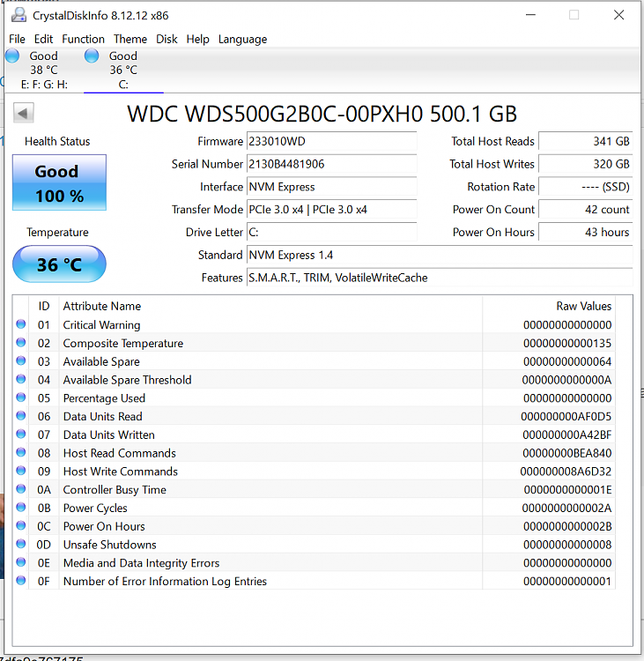Open the Disk menu
Viewport: 644px width, 661px height.
167,39
